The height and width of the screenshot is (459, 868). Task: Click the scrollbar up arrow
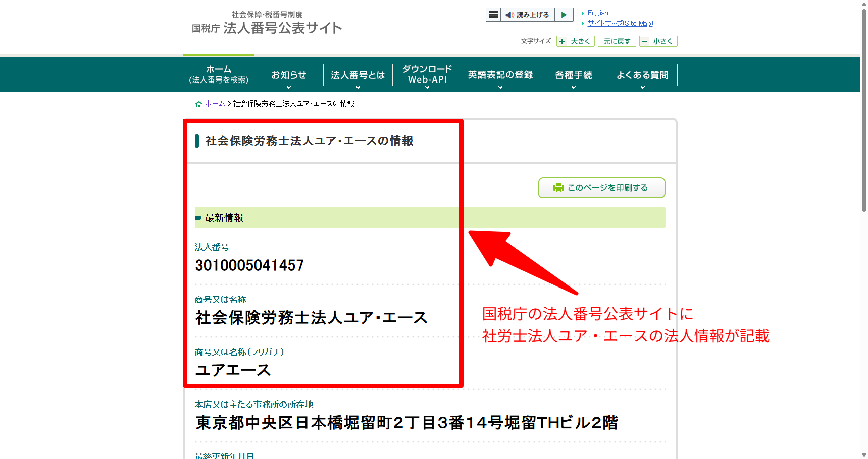click(x=864, y=4)
